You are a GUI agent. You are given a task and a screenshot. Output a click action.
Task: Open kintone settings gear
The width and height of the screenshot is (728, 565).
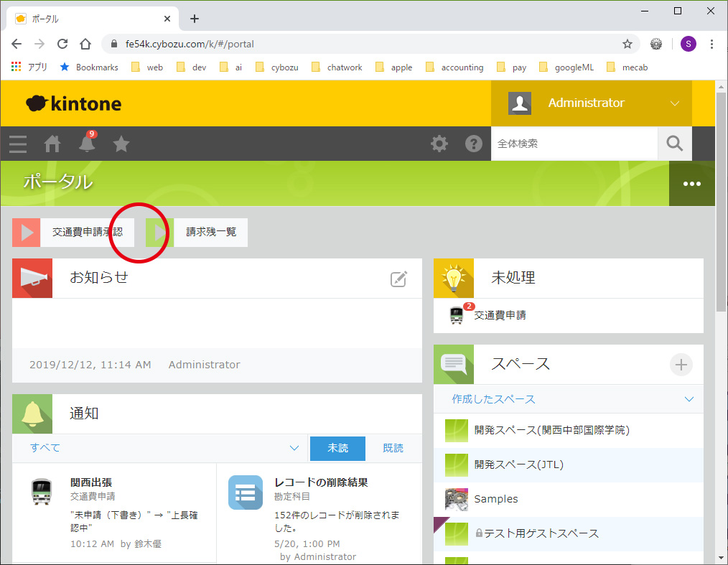[x=439, y=144]
